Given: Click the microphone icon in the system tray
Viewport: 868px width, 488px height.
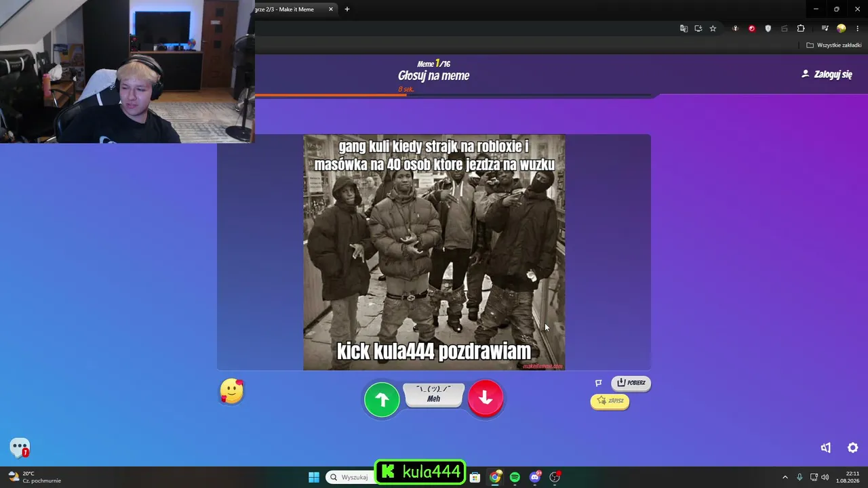Looking at the screenshot, I should [800, 477].
